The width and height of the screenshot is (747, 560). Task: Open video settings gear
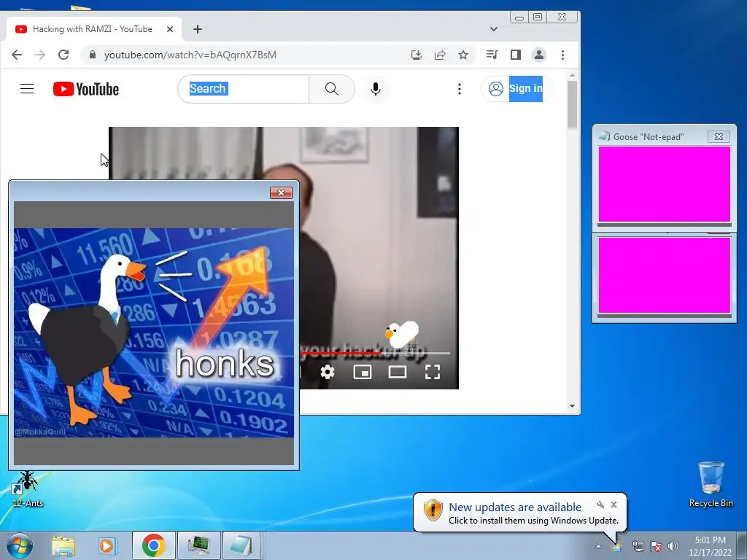[328, 372]
